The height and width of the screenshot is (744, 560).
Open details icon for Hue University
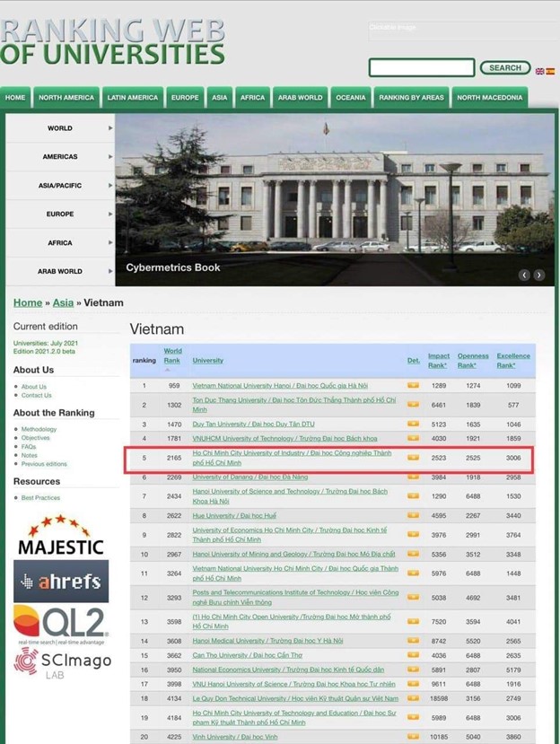[x=413, y=515]
